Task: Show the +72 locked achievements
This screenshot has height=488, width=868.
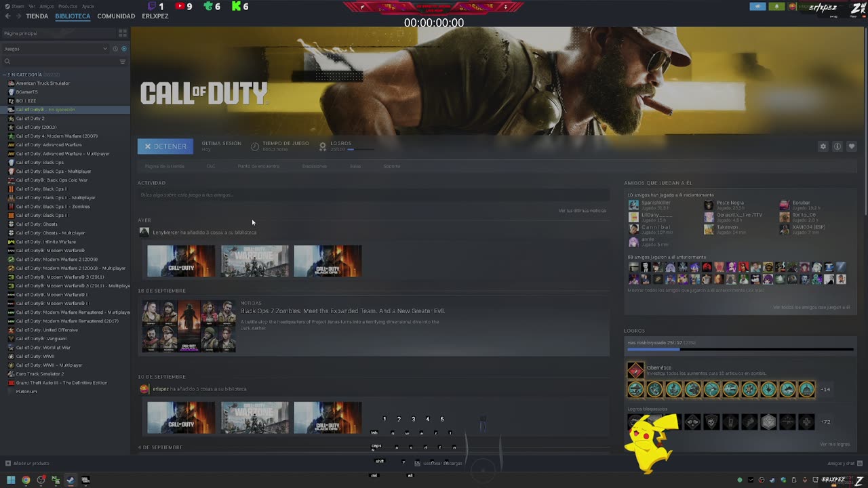Action: pos(825,422)
